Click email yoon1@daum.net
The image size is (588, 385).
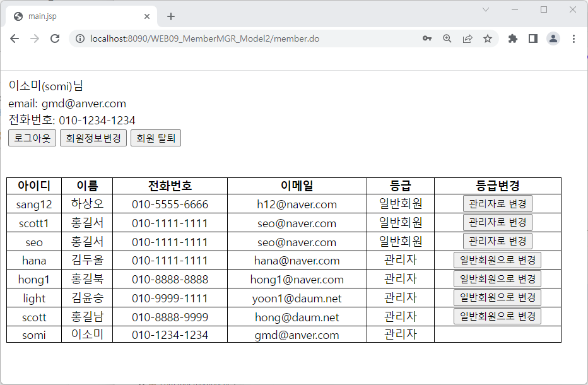pyautogui.click(x=297, y=299)
